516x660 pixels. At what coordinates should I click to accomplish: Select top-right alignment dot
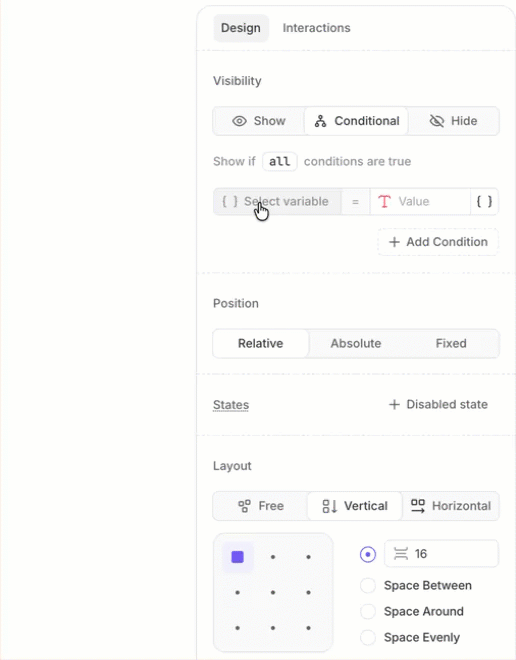point(309,557)
